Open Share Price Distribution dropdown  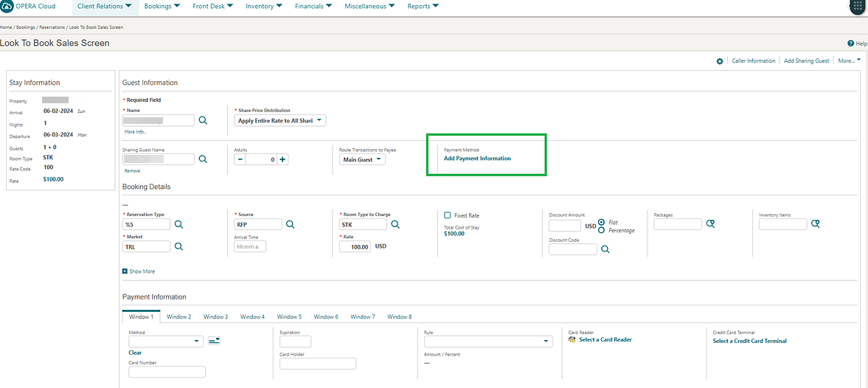280,120
